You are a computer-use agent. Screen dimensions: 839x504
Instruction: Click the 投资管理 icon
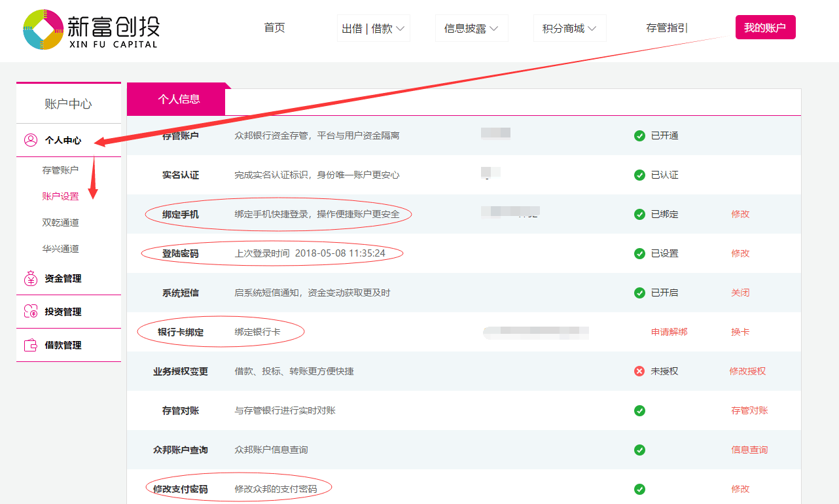point(31,312)
